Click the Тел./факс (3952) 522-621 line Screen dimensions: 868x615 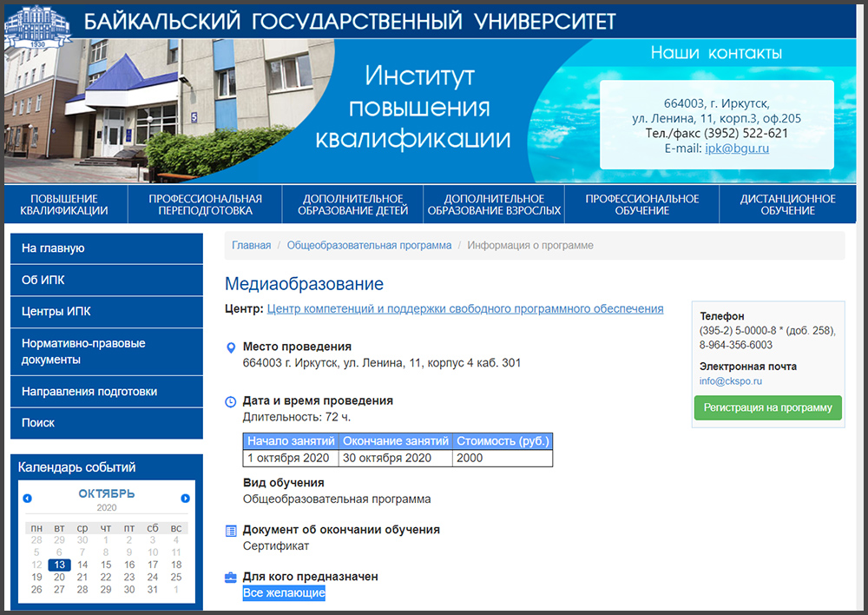[716, 134]
